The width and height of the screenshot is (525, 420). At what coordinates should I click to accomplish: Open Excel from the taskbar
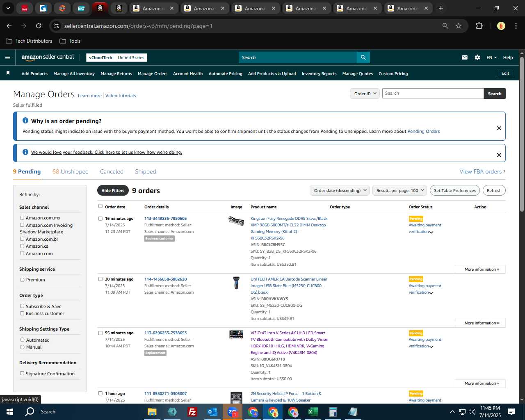point(313,412)
